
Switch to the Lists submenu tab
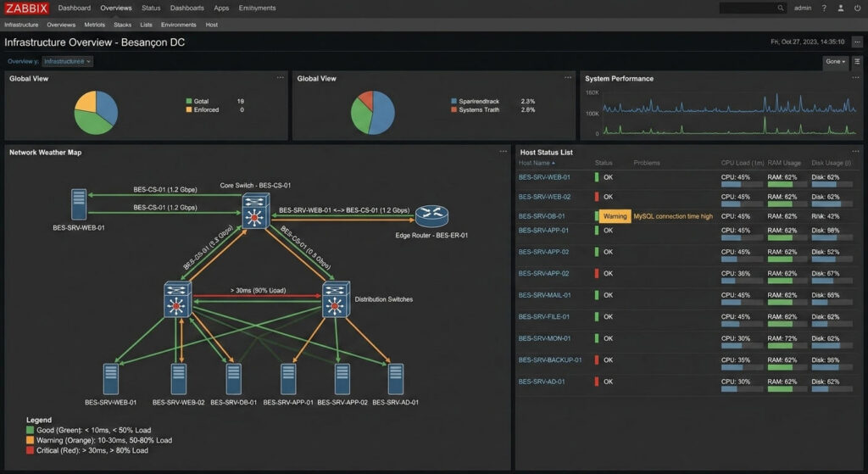point(146,25)
